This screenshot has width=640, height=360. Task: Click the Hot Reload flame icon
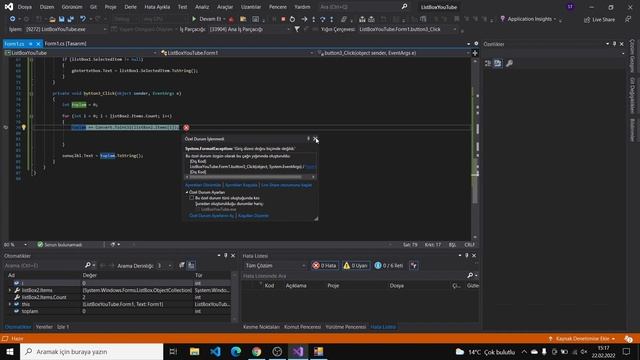coord(231,19)
